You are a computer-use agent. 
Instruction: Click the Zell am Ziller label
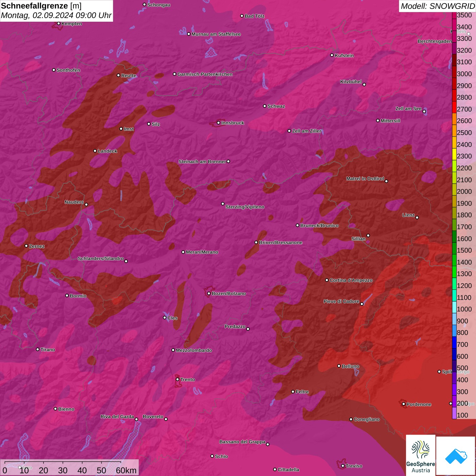(307, 131)
